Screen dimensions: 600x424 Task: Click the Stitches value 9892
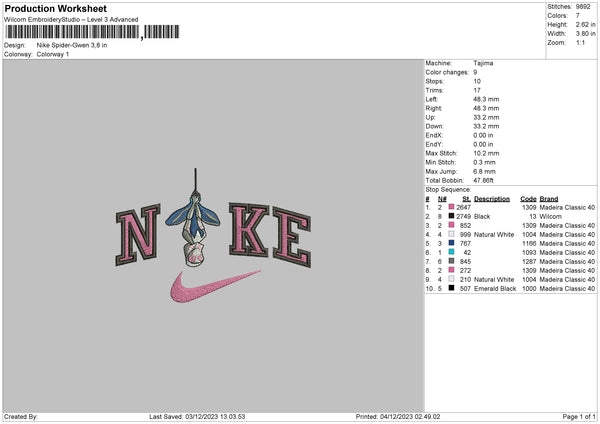point(583,7)
